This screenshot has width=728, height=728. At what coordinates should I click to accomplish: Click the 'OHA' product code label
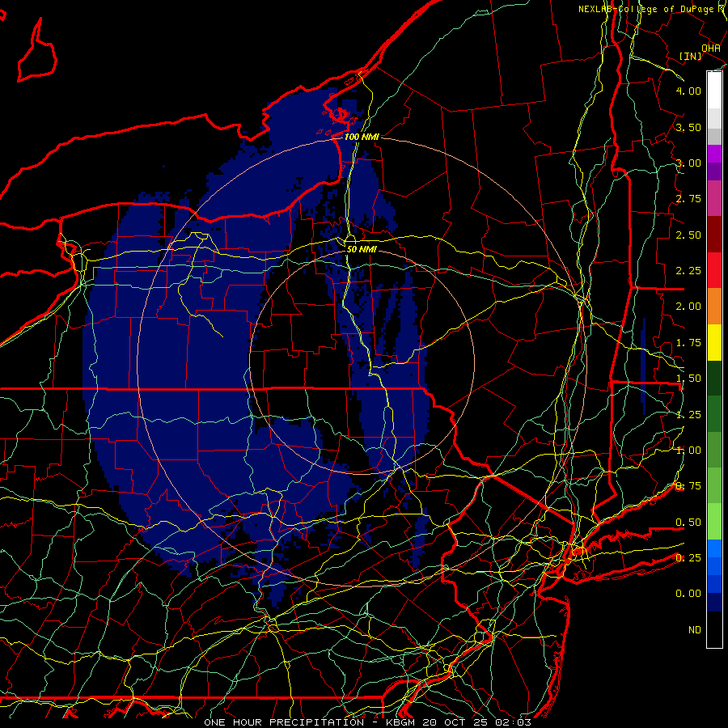[x=711, y=49]
